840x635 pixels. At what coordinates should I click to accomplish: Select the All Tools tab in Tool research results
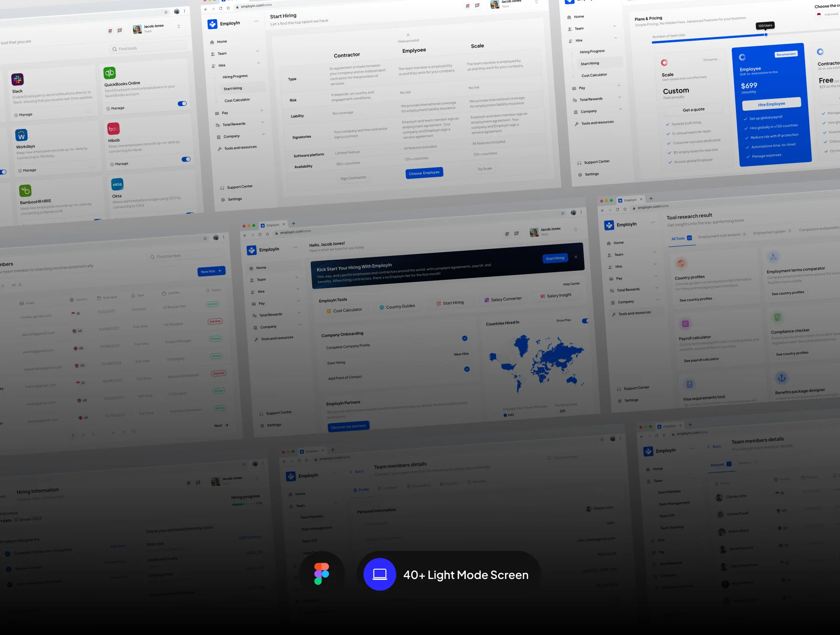(681, 238)
